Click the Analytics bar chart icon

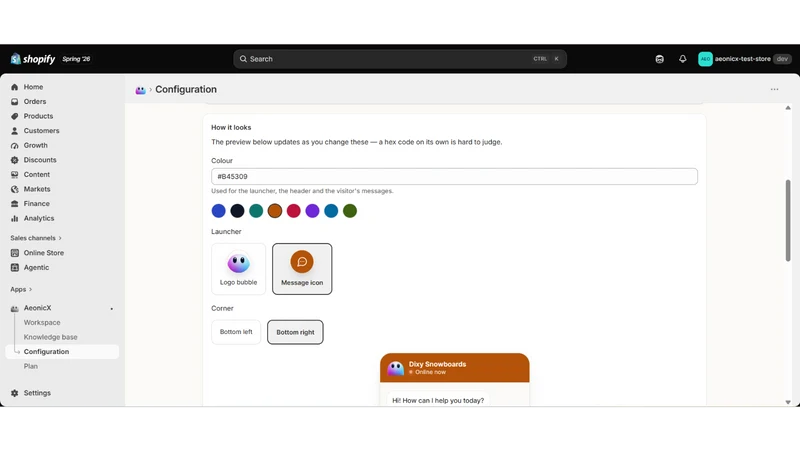(14, 218)
